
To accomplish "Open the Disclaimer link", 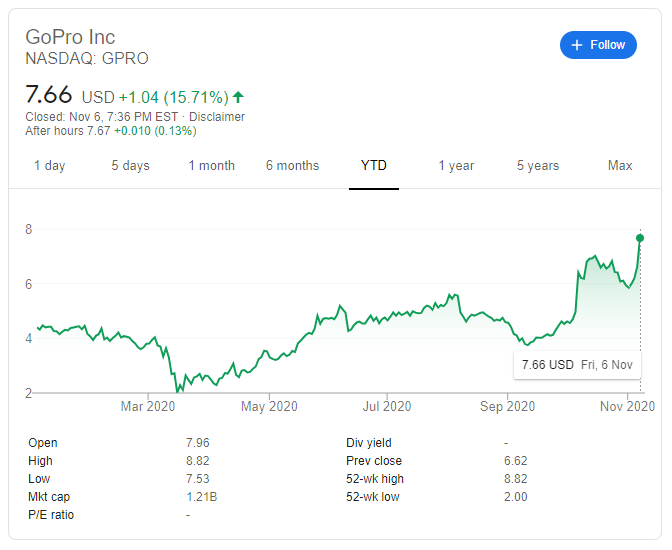I will click(x=217, y=117).
